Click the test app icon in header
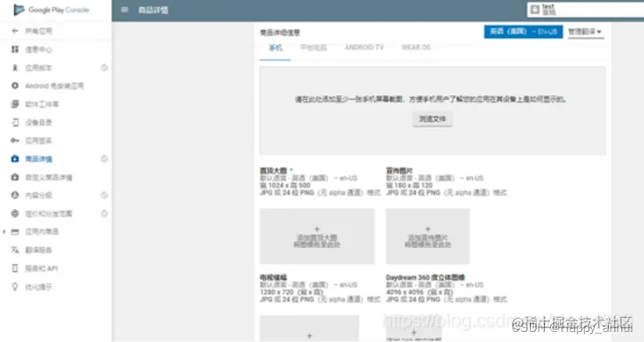 pos(535,9)
